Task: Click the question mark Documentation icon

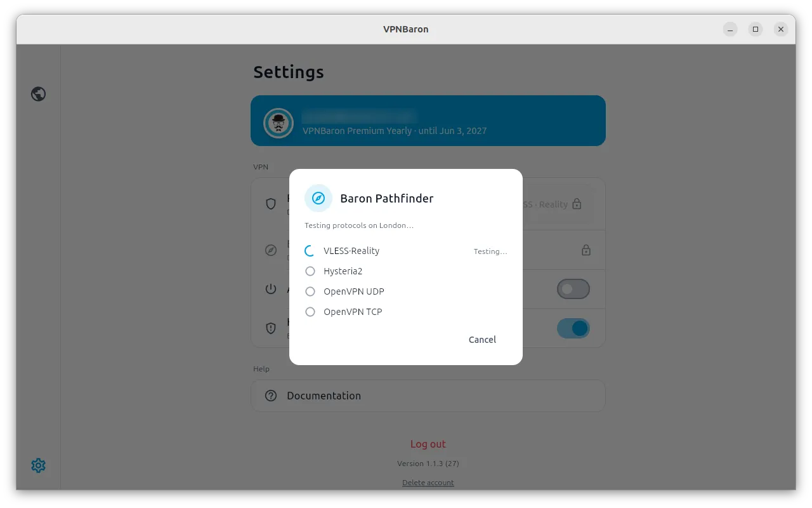Action: (x=271, y=396)
